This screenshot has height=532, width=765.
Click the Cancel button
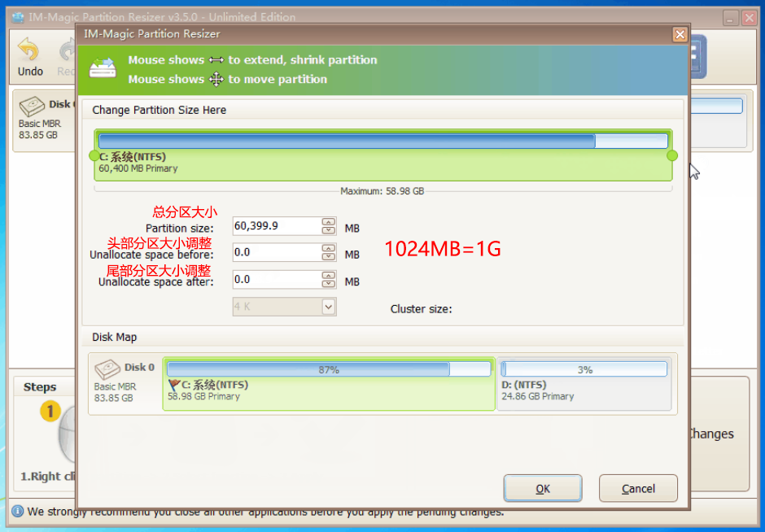[x=638, y=488]
